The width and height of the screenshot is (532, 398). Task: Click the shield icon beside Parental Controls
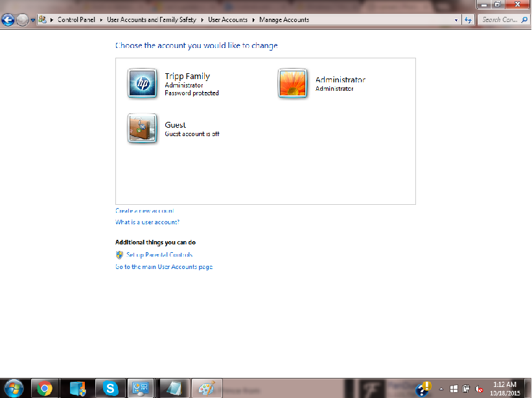coord(119,255)
